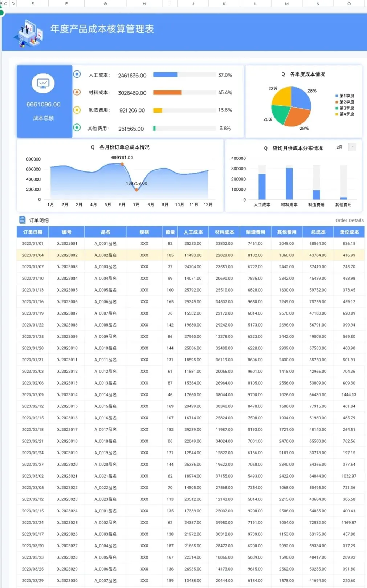
Task: Click the 人工成本 bar in the bar chart
Action: point(262,187)
